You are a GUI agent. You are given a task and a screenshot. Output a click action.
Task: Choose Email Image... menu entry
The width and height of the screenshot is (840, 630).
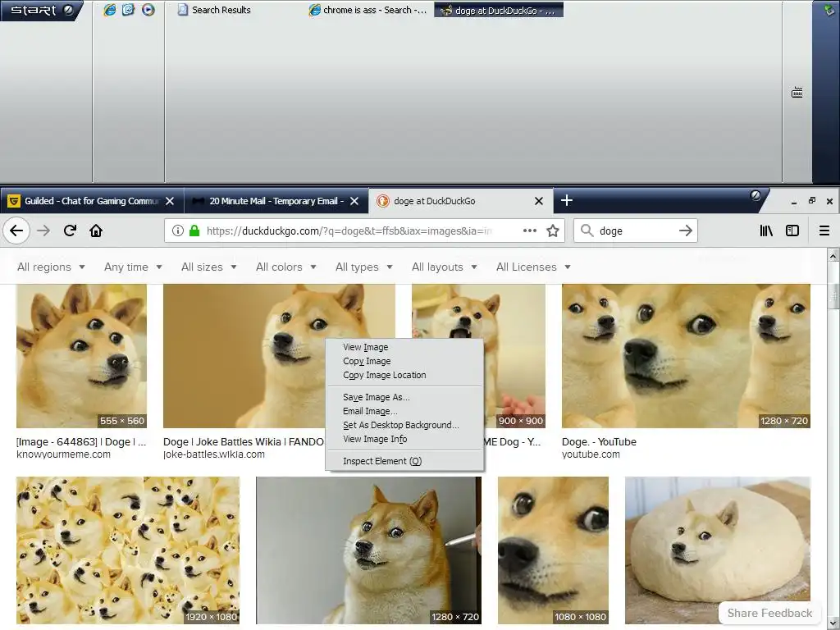click(404, 411)
